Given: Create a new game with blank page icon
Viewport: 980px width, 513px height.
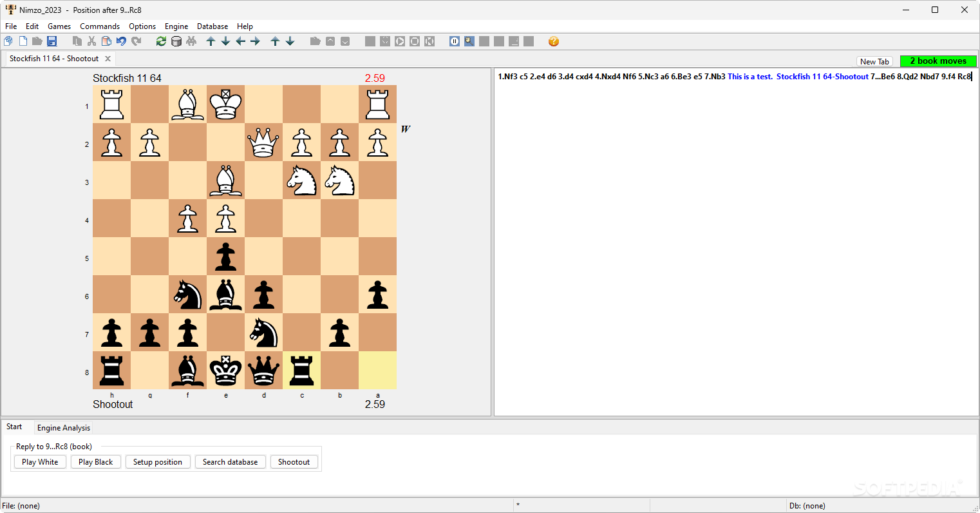Looking at the screenshot, I should pyautogui.click(x=23, y=41).
